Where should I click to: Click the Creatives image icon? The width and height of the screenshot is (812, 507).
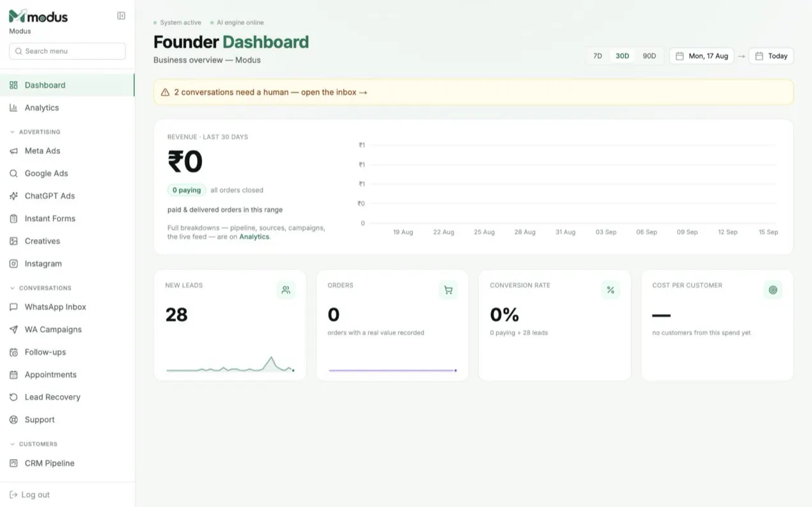tap(13, 241)
